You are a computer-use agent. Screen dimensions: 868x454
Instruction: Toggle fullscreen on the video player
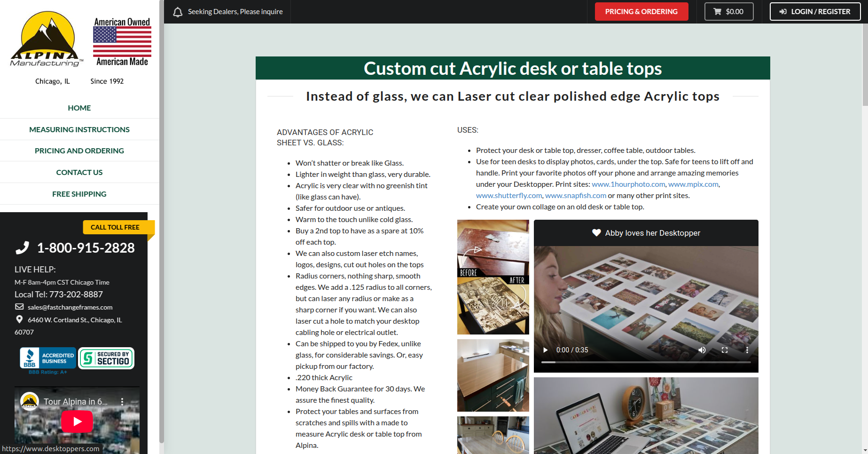(725, 350)
